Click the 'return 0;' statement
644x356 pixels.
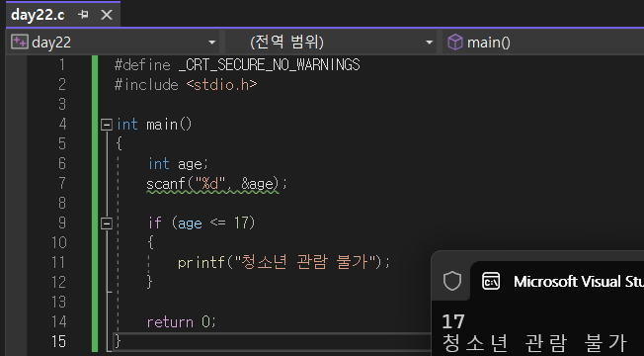[181, 321]
